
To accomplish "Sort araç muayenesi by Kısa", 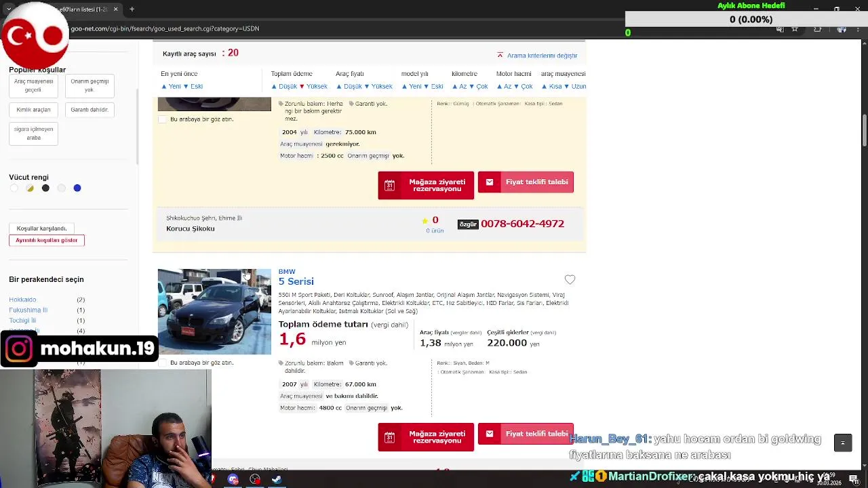I will tap(552, 87).
